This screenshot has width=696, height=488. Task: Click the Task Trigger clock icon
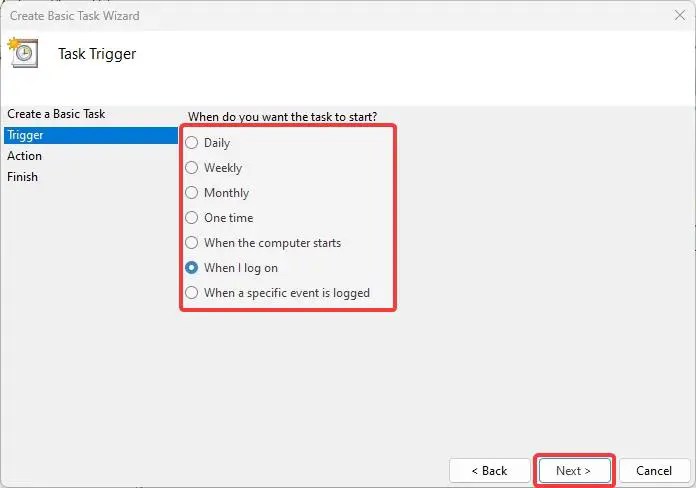pos(23,53)
